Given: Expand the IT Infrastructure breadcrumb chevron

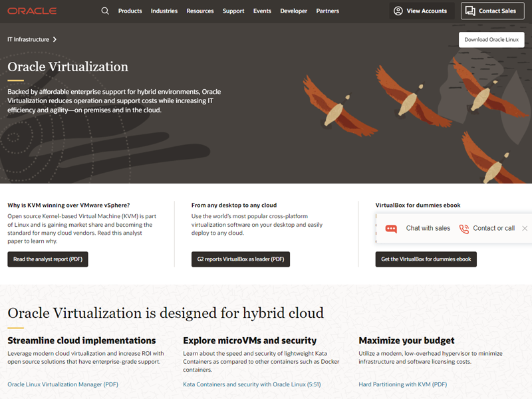Looking at the screenshot, I should pyautogui.click(x=55, y=40).
